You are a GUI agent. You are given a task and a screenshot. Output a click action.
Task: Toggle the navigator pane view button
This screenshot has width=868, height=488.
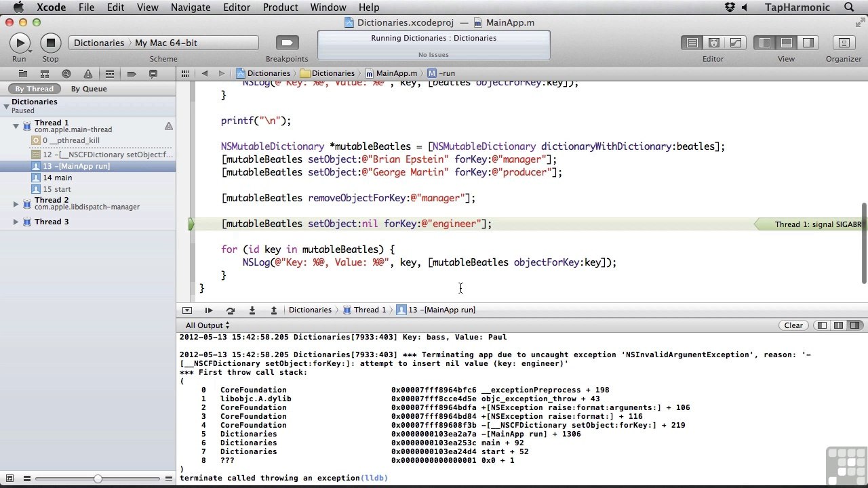[765, 43]
